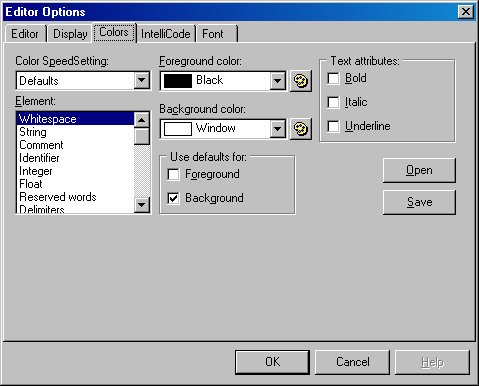Click the Open button
Viewport: 479px width, 386px height.
click(419, 170)
